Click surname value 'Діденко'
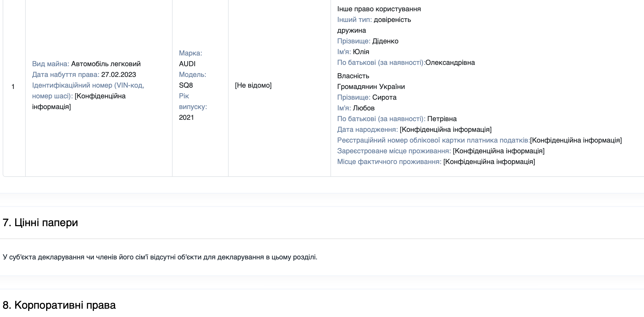The height and width of the screenshot is (317, 644). tap(385, 41)
